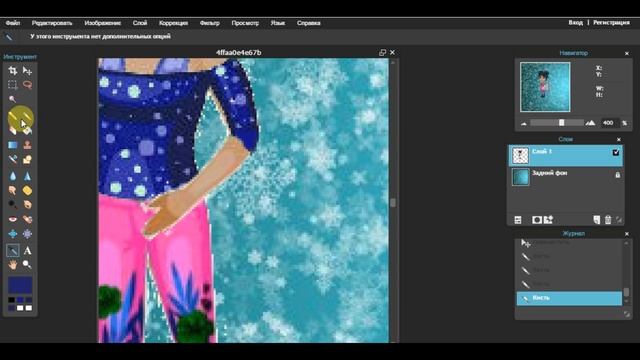This screenshot has width=640, height=360.
Task: Select the Smudge finger tool
Action: point(13,191)
